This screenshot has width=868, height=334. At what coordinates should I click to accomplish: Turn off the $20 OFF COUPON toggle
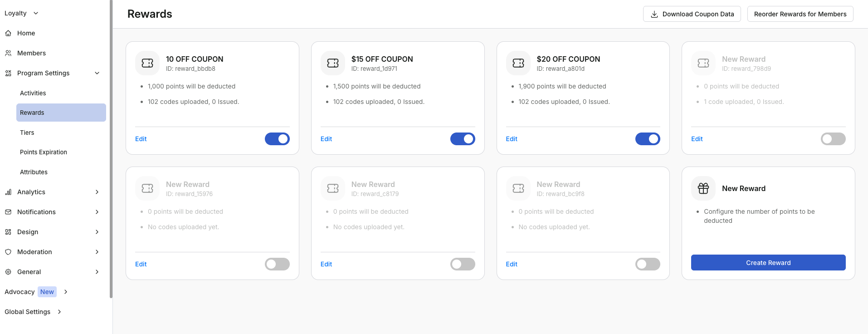[648, 139]
